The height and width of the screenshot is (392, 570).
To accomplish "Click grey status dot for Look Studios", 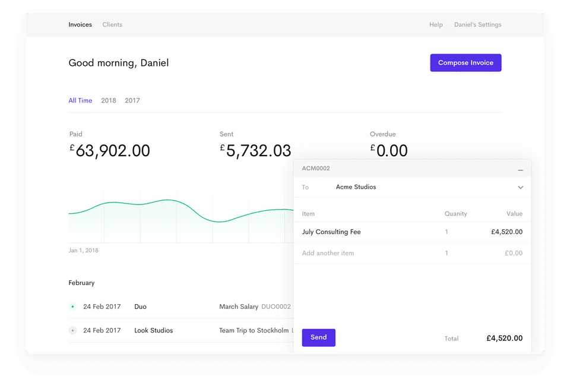I will pos(72,330).
